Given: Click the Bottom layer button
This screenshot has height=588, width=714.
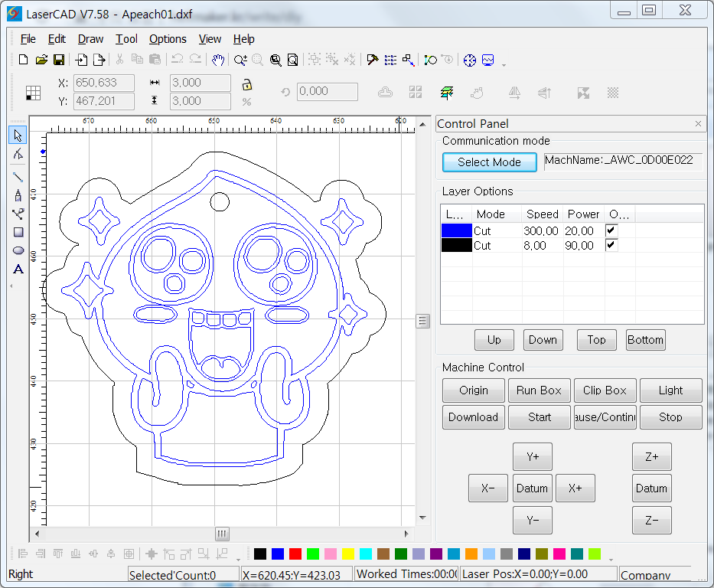Looking at the screenshot, I should pos(645,340).
